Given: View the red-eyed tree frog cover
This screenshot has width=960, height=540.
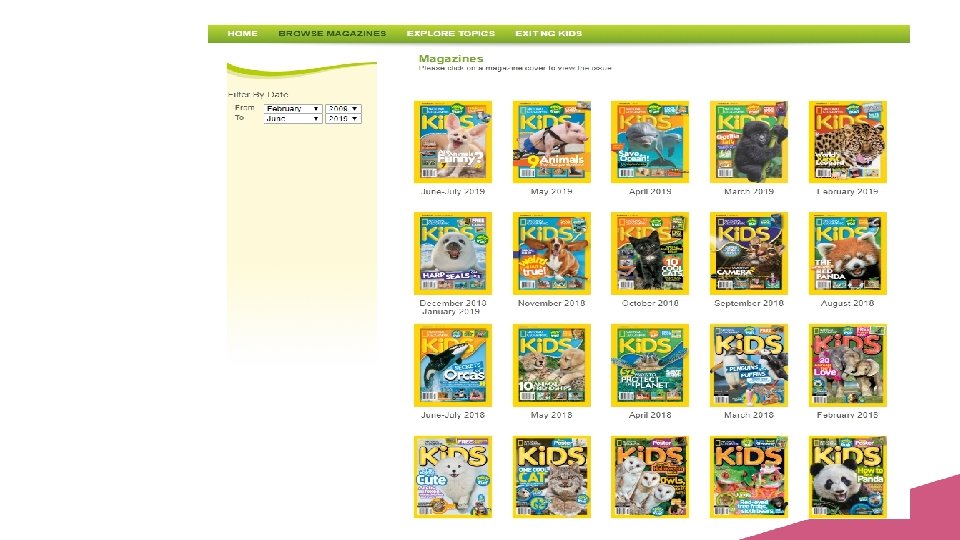Looking at the screenshot, I should click(x=749, y=477).
